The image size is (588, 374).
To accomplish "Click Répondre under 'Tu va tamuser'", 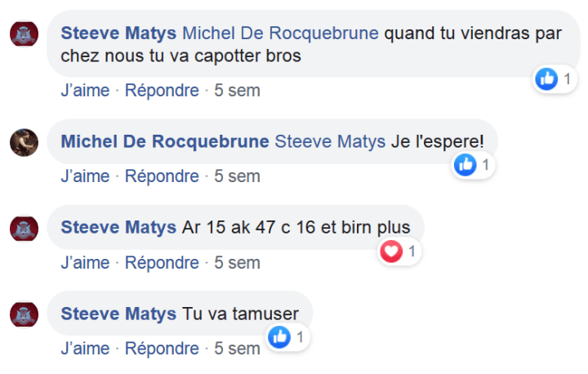I will (162, 349).
